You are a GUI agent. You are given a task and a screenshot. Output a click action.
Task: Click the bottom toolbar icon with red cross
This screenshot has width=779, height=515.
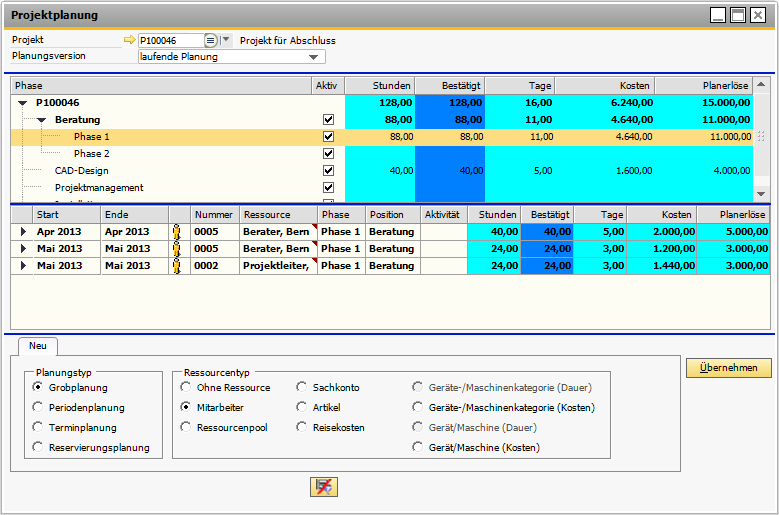[324, 486]
